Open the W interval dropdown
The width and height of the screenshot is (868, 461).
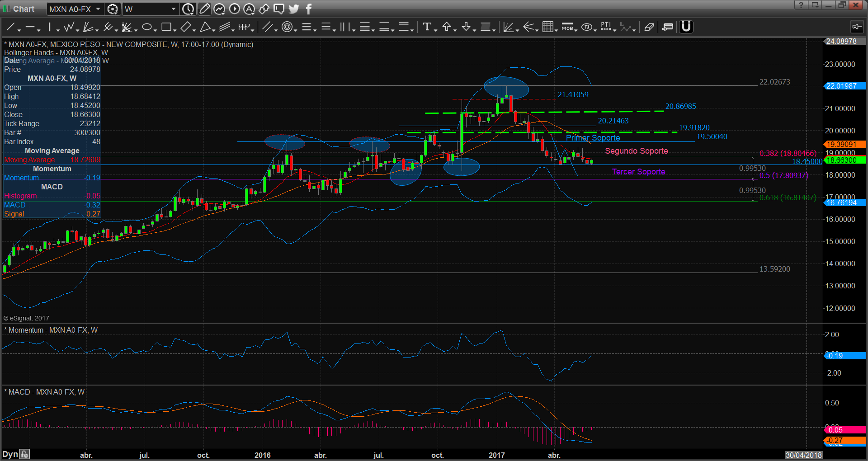(x=173, y=9)
